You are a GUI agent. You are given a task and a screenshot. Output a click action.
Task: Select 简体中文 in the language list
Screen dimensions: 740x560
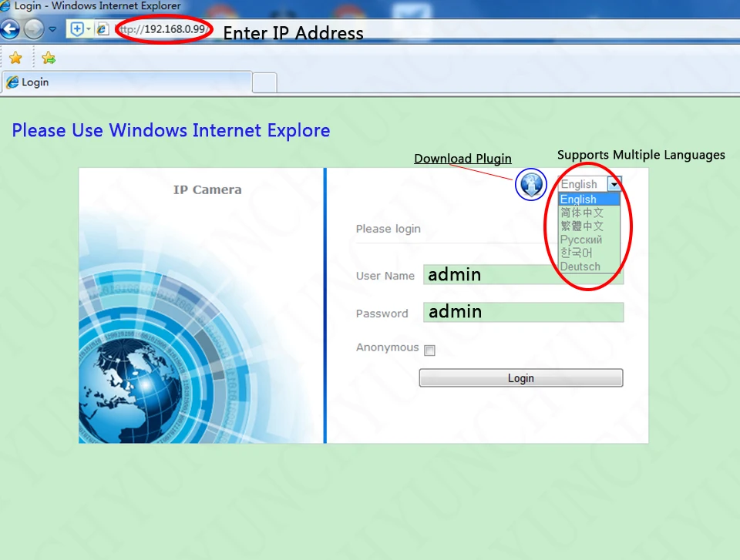[x=589, y=213]
